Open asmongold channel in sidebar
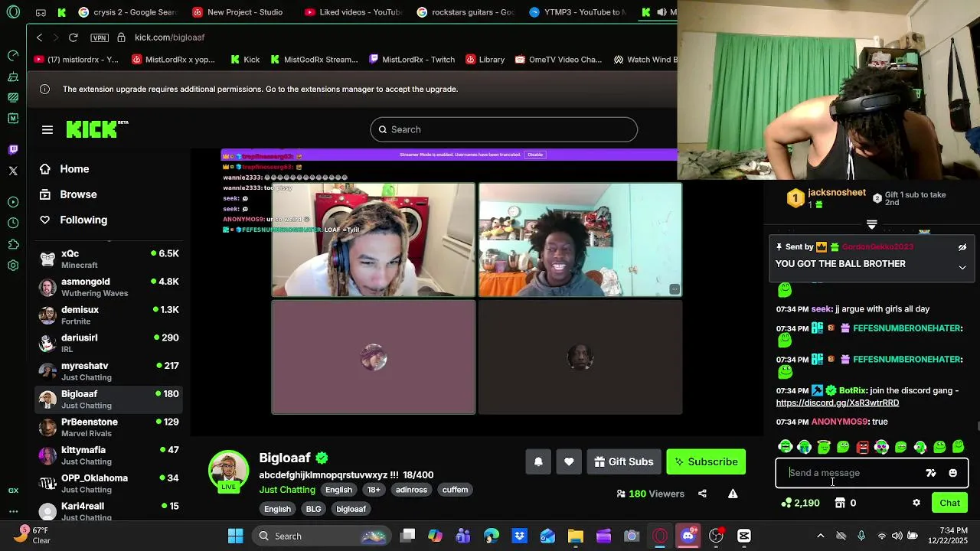Screen dimensions: 980x551 point(110,288)
